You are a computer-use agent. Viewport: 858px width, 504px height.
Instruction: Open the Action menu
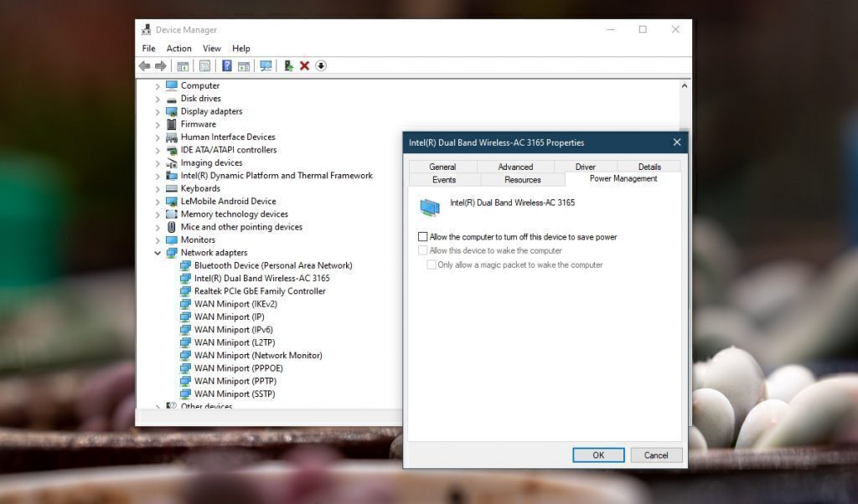tap(178, 48)
